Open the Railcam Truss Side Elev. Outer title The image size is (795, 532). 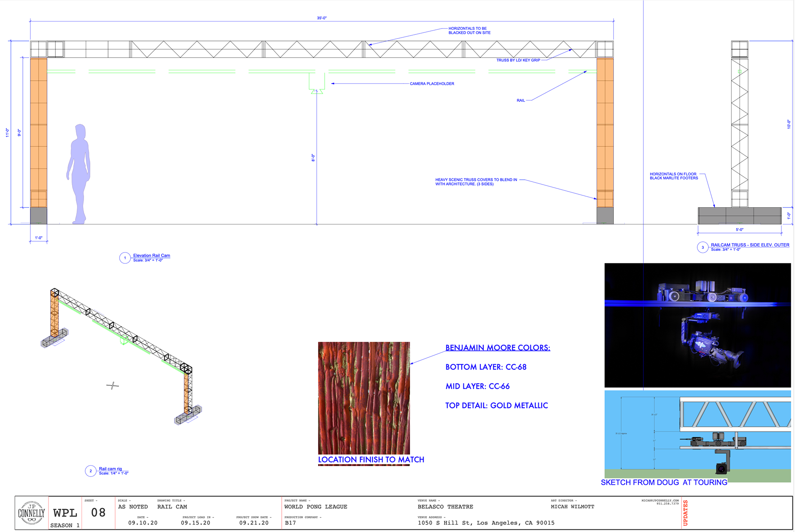click(750, 245)
